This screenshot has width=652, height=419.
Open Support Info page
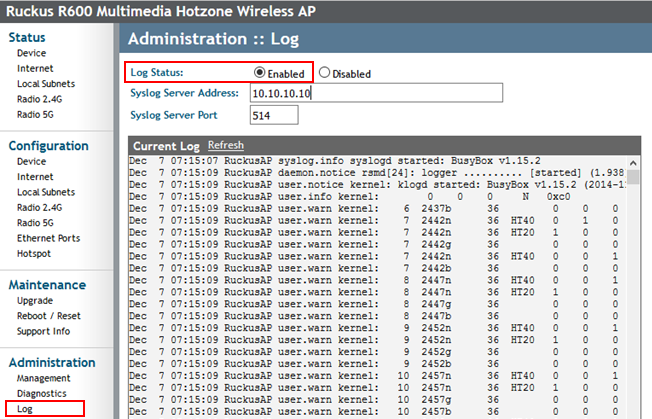[43, 332]
